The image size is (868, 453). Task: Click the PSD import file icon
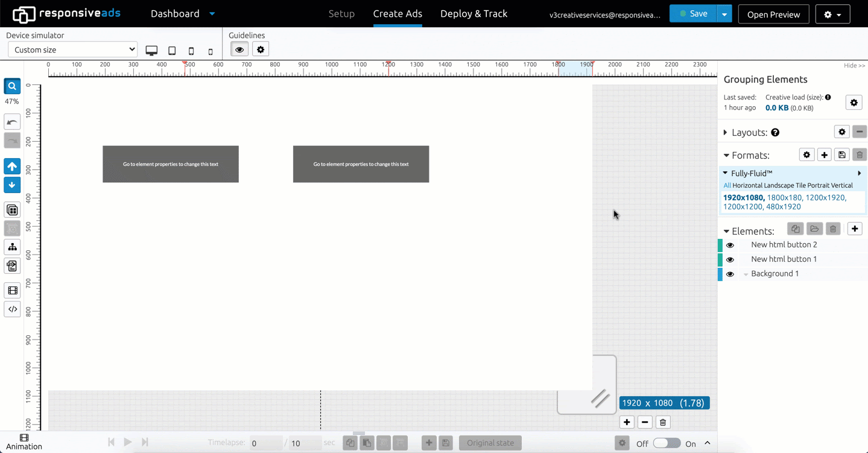tap(12, 266)
